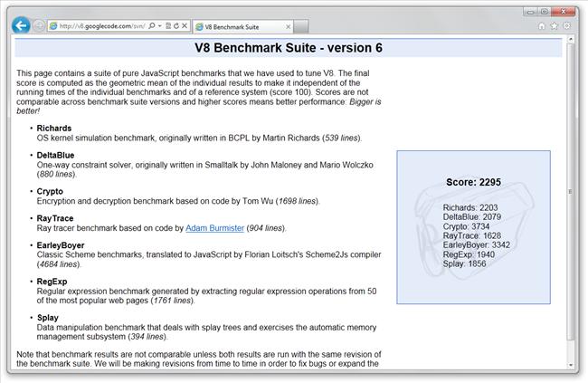588x383 pixels.
Task: Click 'EarleyBoyer: 3342' in results box
Action: point(476,244)
